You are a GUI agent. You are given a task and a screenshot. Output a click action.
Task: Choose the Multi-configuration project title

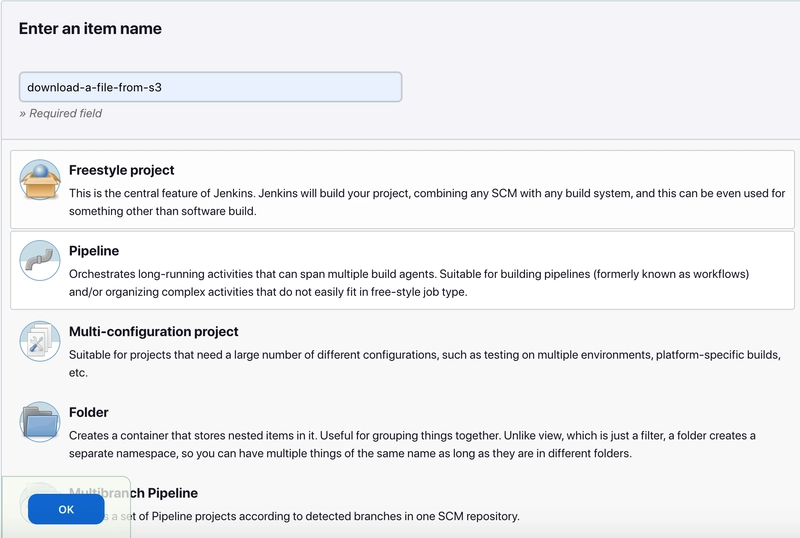154,332
